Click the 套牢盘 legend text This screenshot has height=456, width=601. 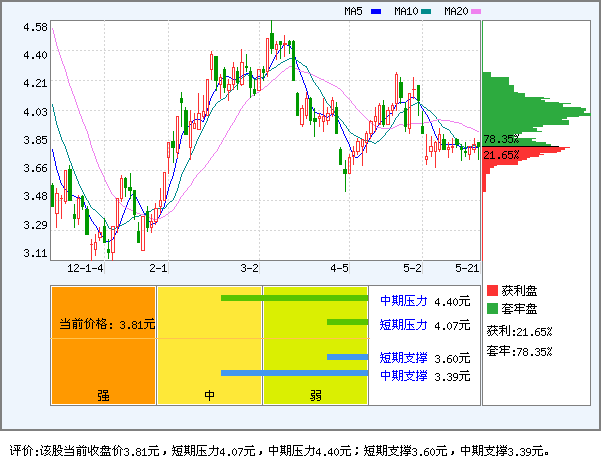tap(519, 309)
